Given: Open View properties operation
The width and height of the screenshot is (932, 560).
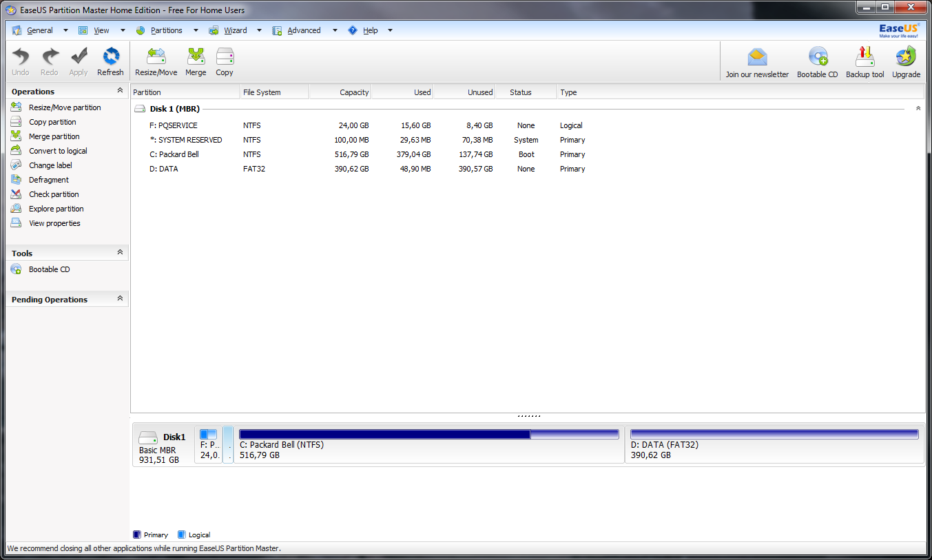Looking at the screenshot, I should [x=54, y=223].
